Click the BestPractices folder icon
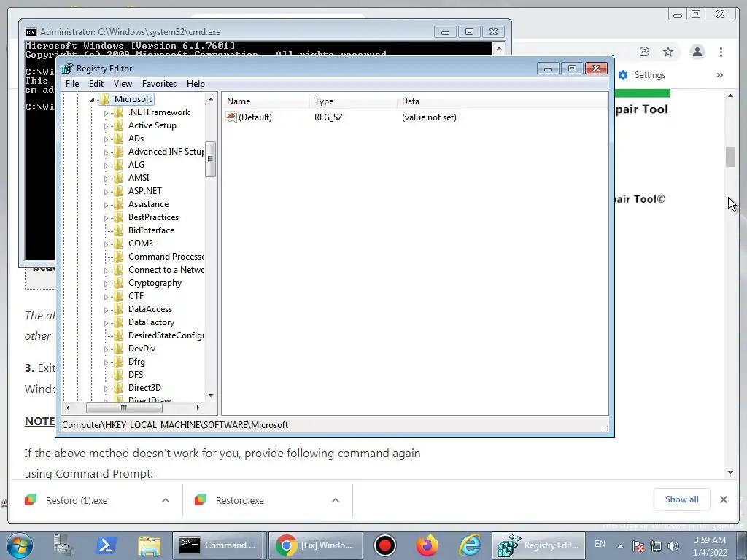Image resolution: width=747 pixels, height=560 pixels. click(x=118, y=217)
